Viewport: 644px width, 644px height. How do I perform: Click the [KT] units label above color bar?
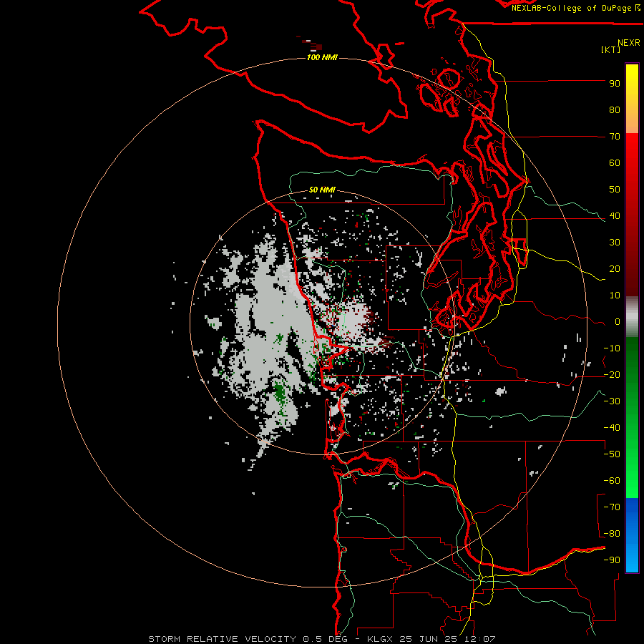610,49
